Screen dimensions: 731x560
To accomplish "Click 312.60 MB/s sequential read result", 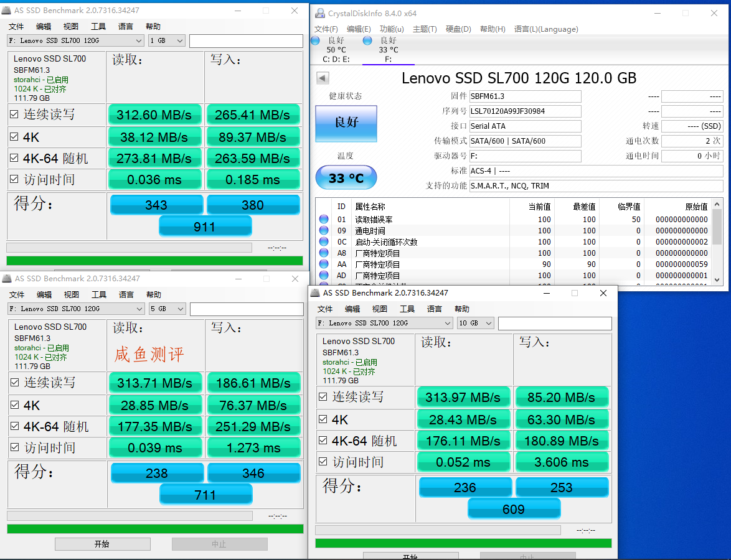I will pyautogui.click(x=154, y=114).
